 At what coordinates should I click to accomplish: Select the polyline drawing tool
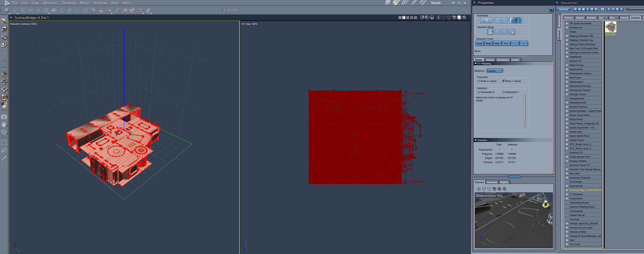click(x=14, y=11)
